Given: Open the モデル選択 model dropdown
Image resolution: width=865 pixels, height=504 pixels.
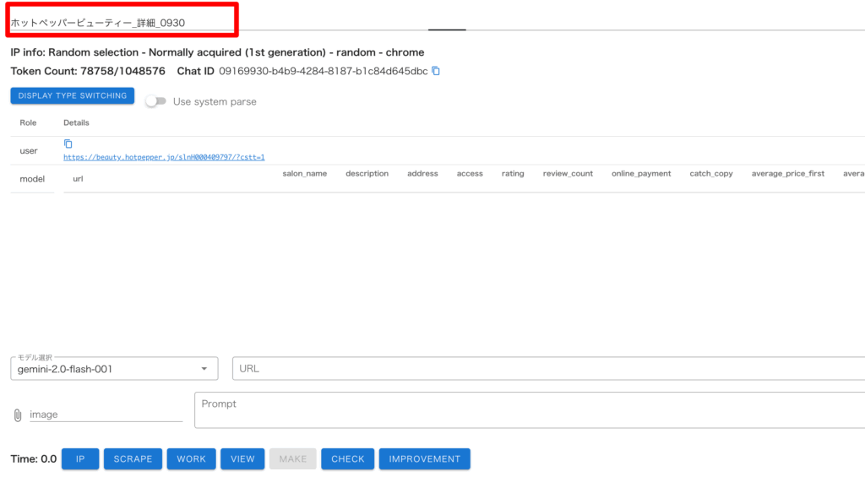Looking at the screenshot, I should coord(113,369).
